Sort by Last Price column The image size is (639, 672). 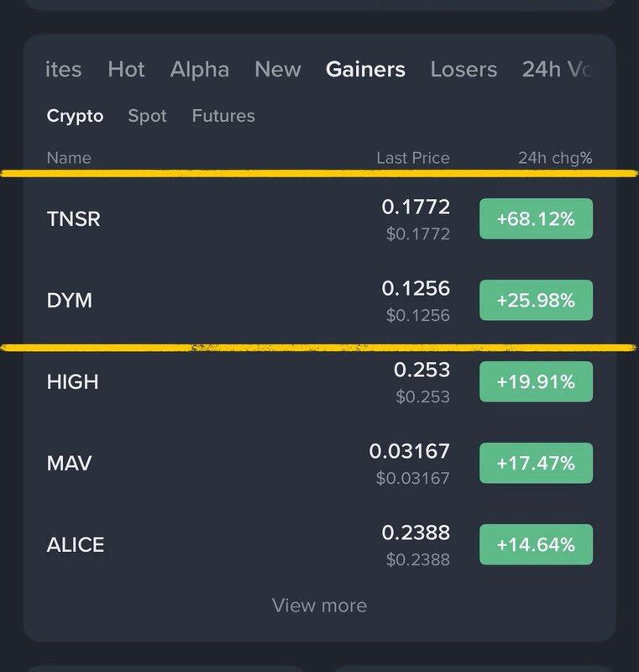[412, 158]
